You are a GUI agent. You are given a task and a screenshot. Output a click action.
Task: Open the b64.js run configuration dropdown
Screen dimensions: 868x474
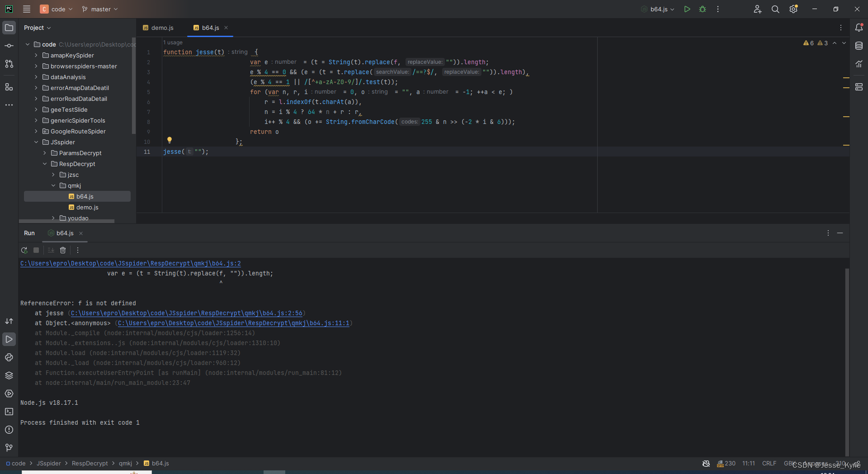pos(658,9)
